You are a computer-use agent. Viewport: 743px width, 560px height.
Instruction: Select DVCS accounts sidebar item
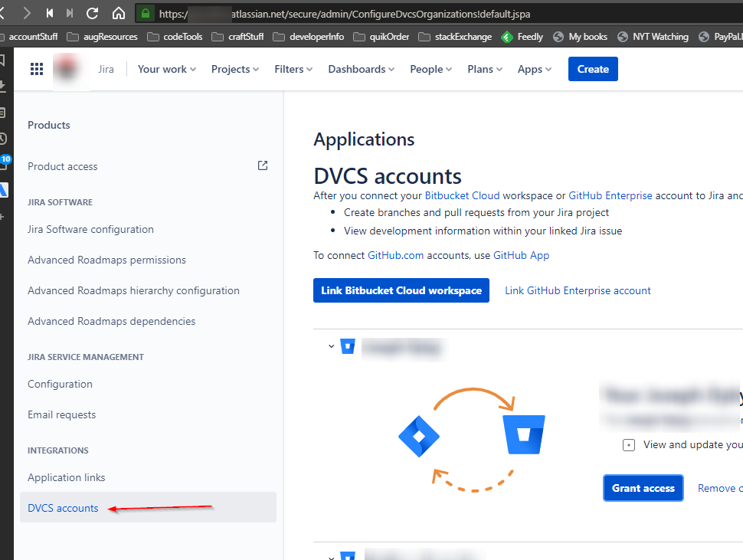[148, 507]
